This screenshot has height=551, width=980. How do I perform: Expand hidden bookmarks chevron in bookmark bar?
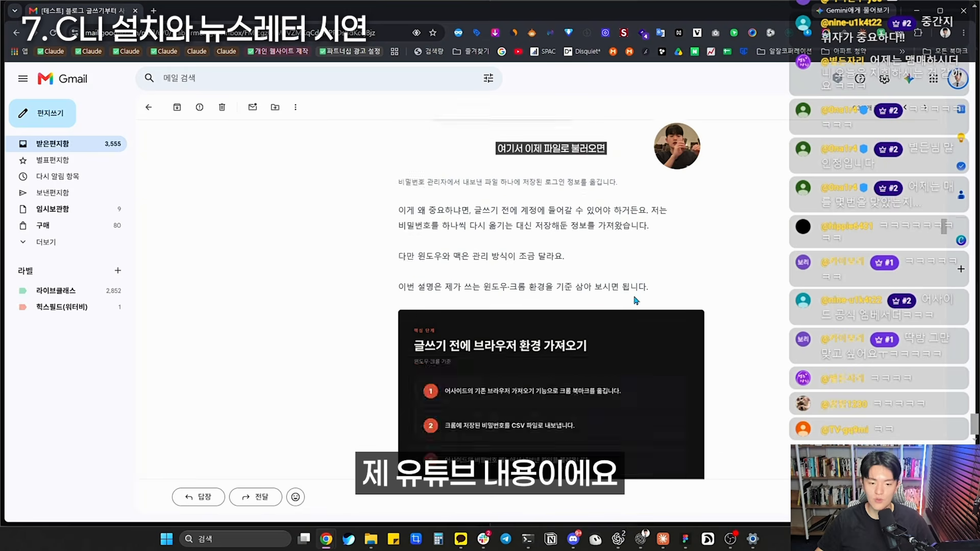tap(902, 52)
